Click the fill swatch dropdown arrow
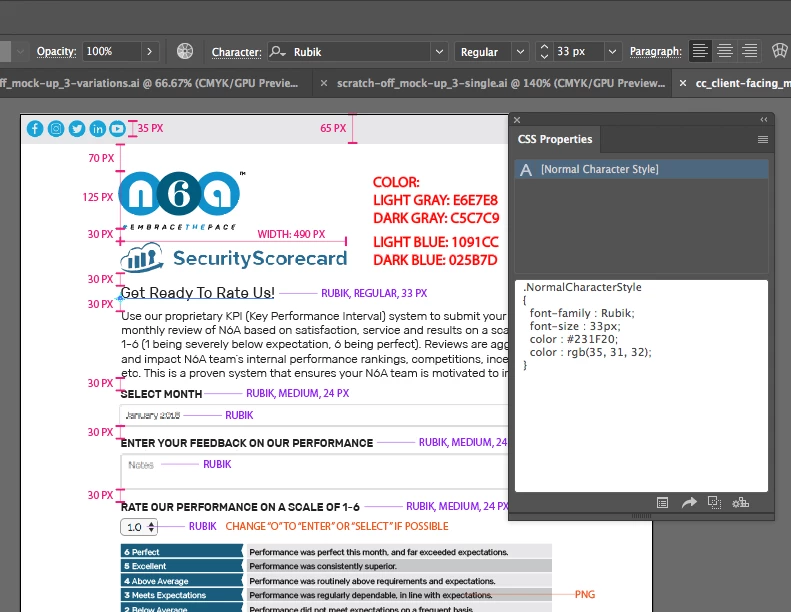The height and width of the screenshot is (612, 791). (x=20, y=51)
